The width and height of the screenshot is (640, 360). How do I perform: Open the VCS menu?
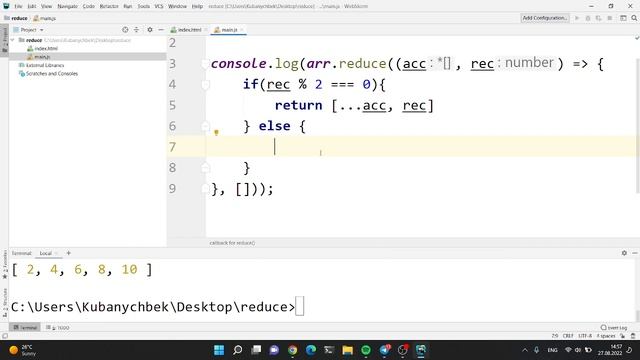coord(159,6)
